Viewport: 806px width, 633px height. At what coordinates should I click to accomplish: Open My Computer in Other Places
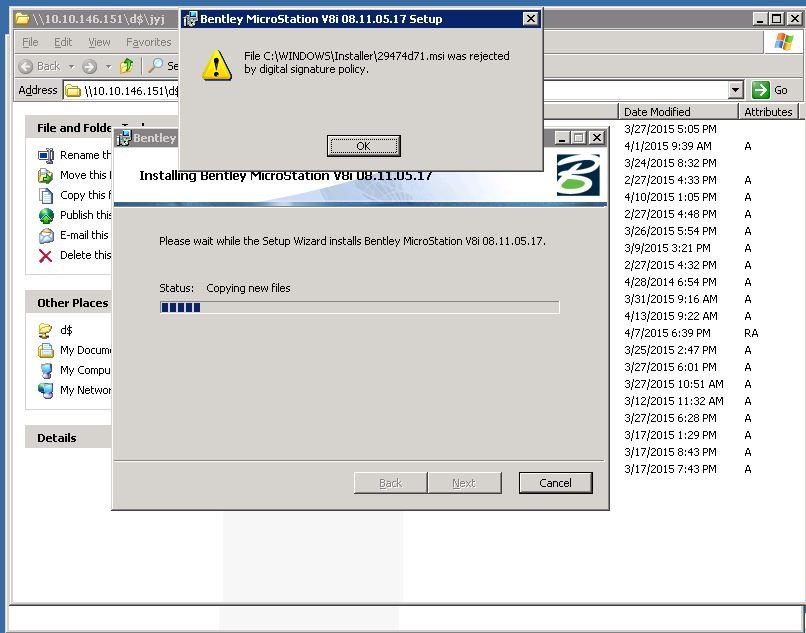85,370
